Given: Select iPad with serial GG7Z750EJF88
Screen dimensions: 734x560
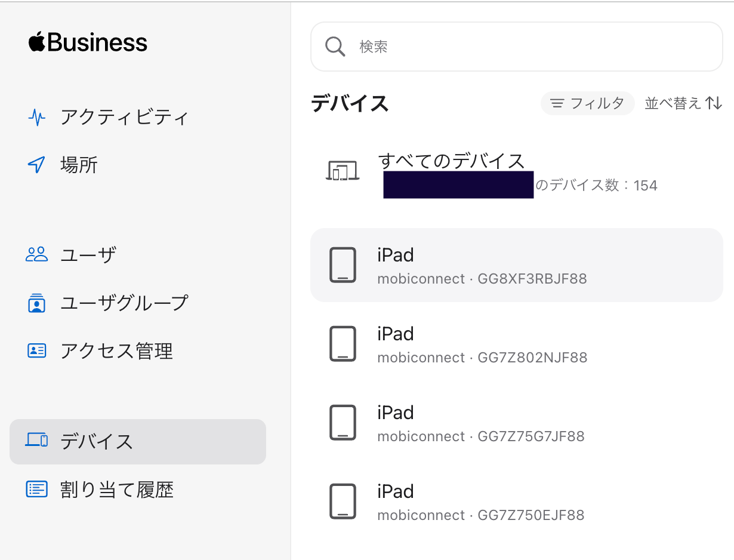Looking at the screenshot, I should pyautogui.click(x=517, y=501).
